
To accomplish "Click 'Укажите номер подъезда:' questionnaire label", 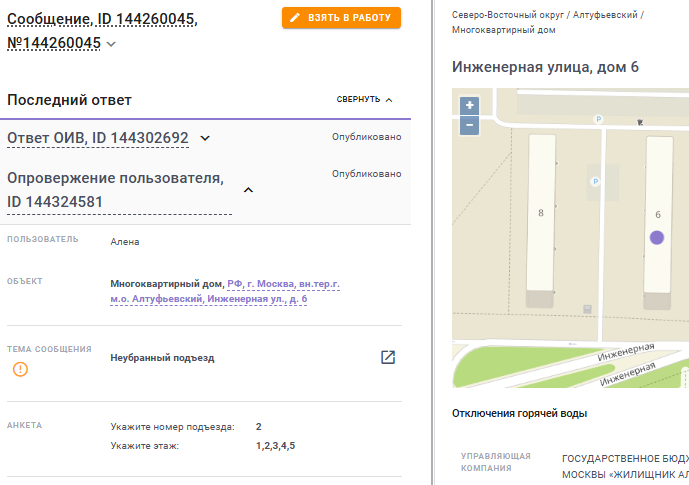I will click(x=172, y=427).
